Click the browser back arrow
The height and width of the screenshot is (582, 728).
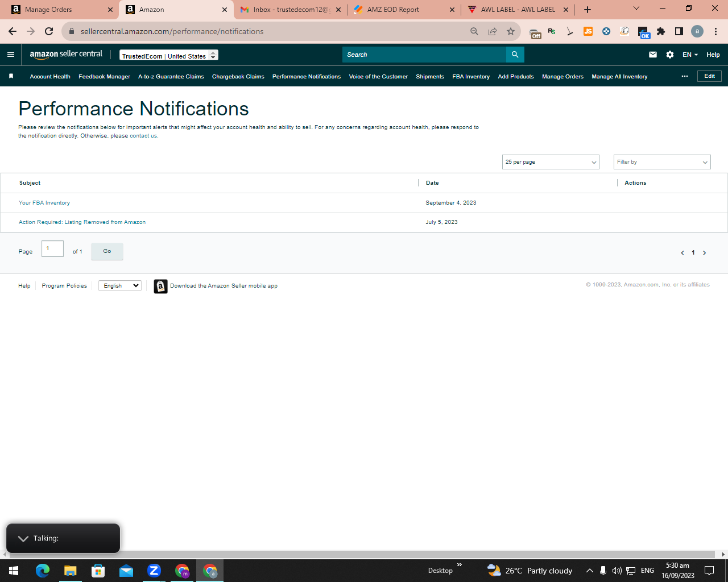point(13,31)
